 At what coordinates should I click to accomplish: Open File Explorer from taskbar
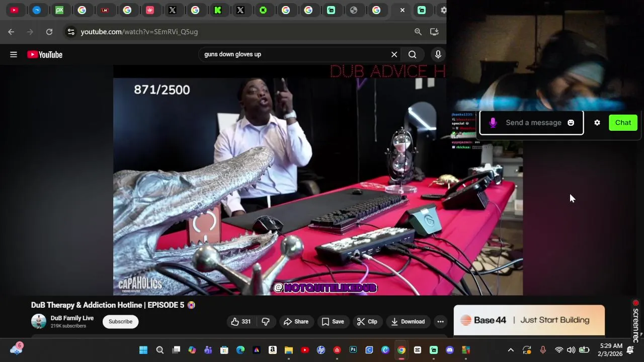click(288, 350)
